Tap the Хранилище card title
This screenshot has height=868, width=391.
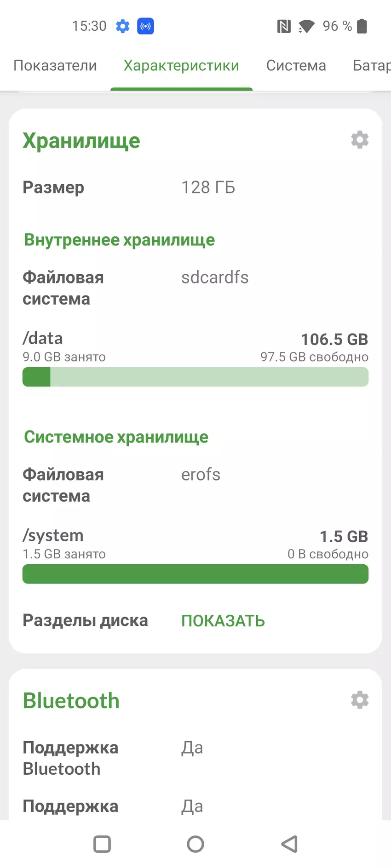[x=81, y=141]
